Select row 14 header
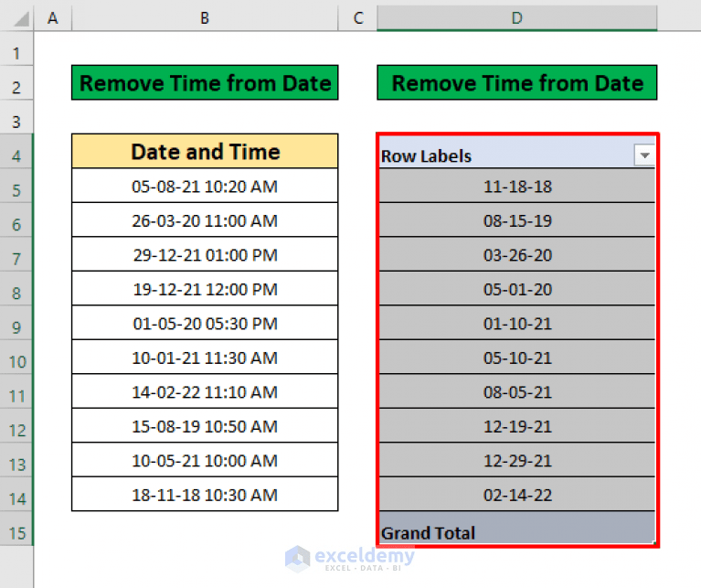Image resolution: width=701 pixels, height=588 pixels. coord(16,495)
